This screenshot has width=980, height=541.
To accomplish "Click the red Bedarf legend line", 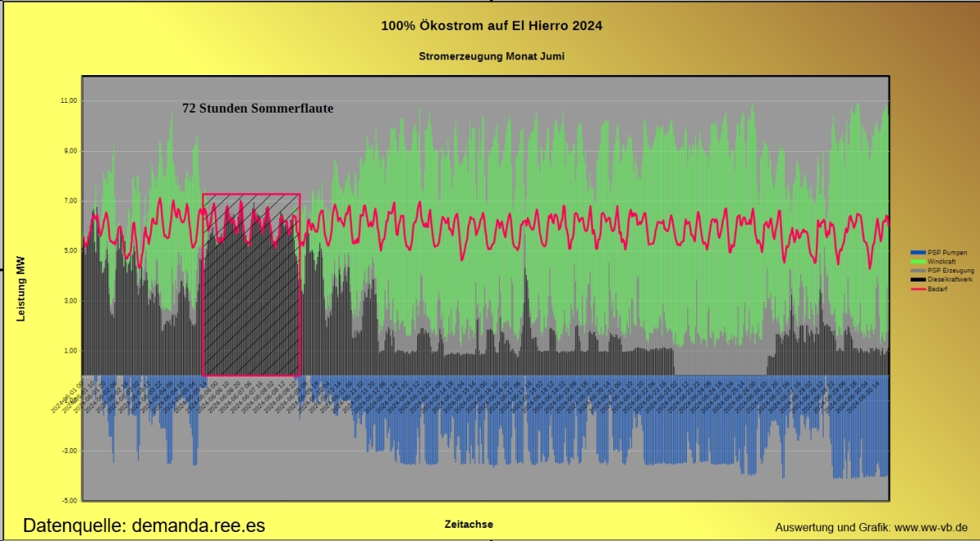I will click(918, 288).
